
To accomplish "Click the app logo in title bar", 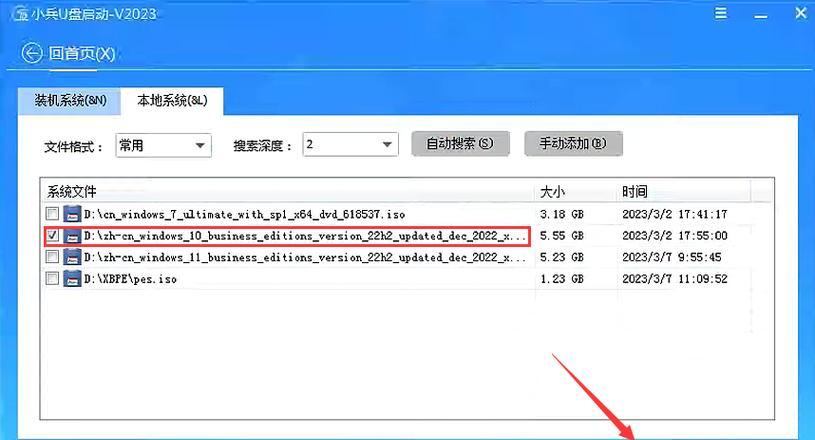I will point(20,14).
